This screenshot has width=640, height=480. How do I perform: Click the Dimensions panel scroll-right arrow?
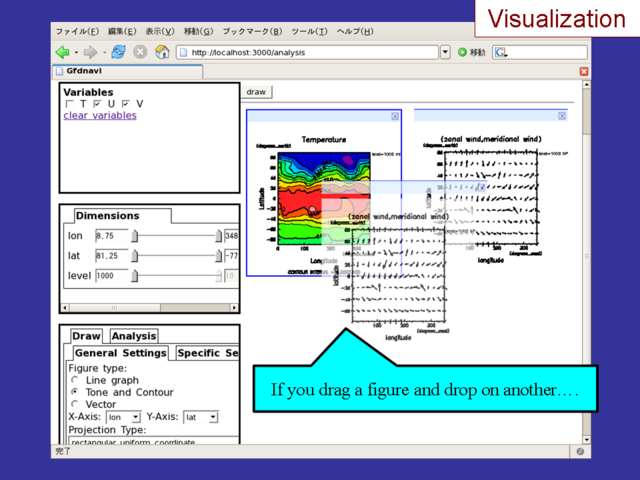(234, 307)
